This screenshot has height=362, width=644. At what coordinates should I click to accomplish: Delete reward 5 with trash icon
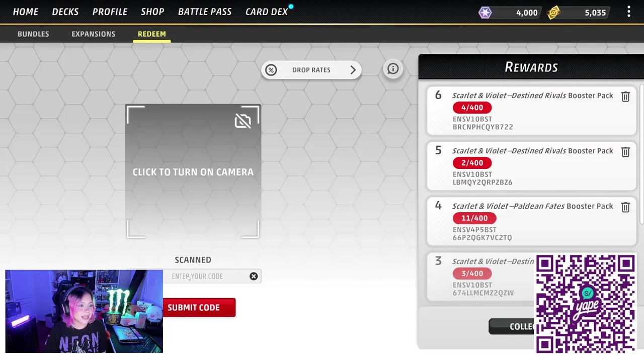pos(625,152)
